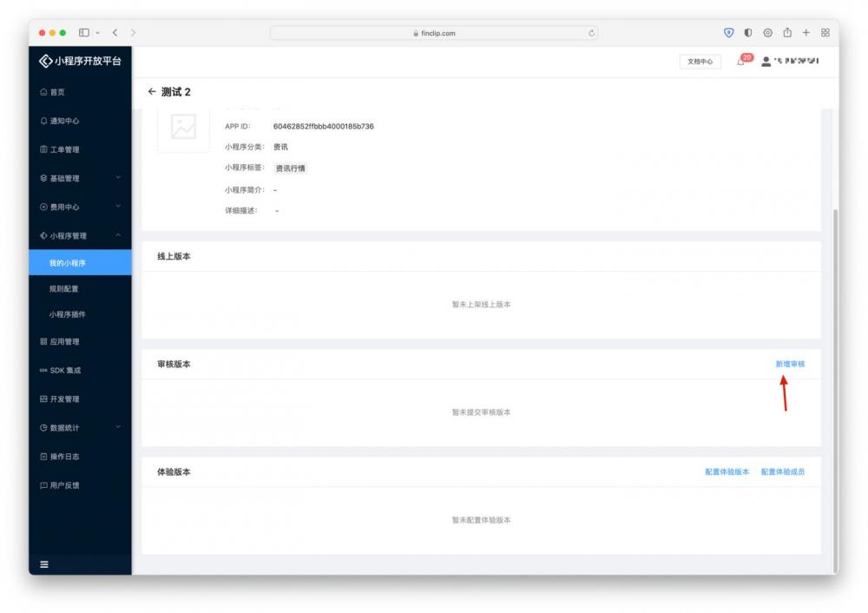
Task: Click the 审核版本 section heading
Action: pos(174,365)
